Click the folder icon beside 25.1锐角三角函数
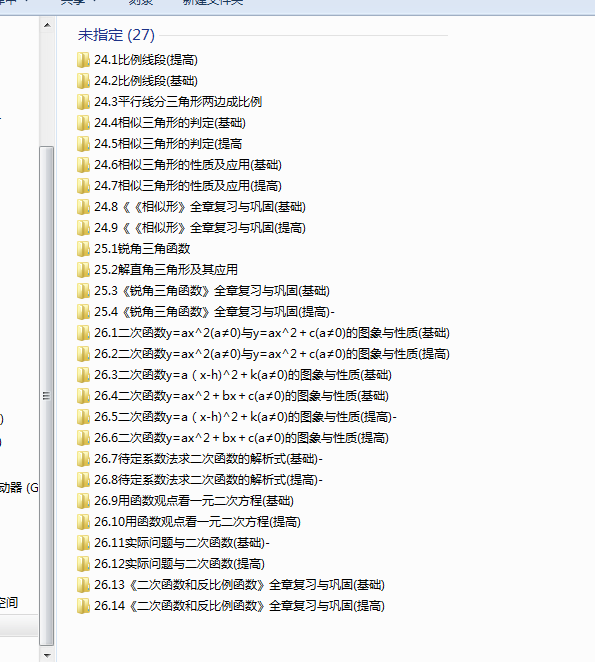The width and height of the screenshot is (595, 662). [83, 249]
